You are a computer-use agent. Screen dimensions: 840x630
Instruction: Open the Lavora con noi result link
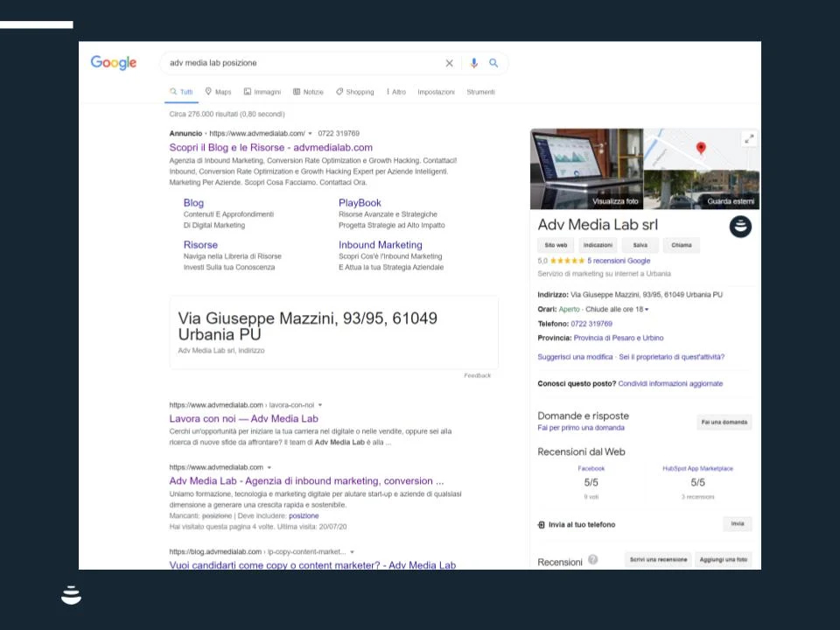tap(243, 418)
